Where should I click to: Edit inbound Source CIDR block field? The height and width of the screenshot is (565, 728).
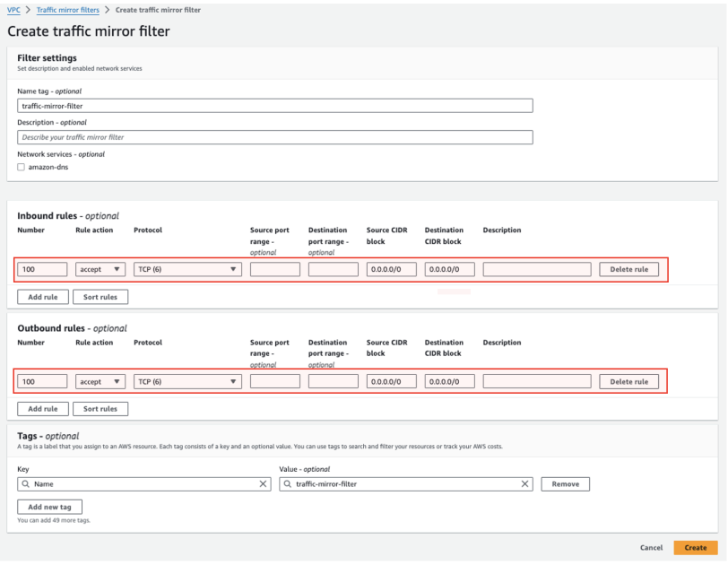391,269
